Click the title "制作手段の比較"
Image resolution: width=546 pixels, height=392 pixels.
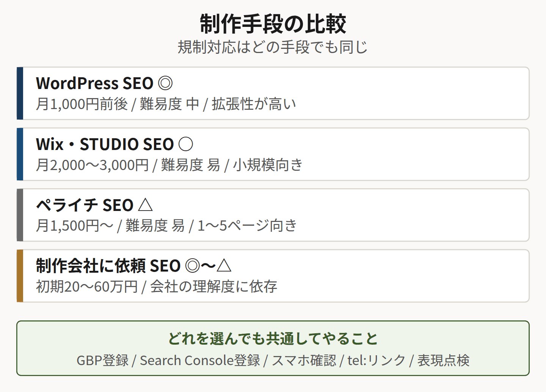point(273,23)
